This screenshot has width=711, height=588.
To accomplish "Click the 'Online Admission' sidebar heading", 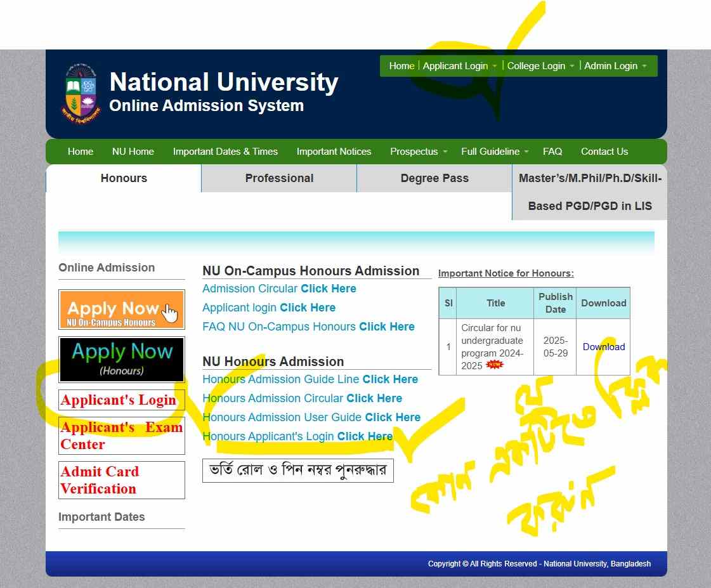I will tap(107, 268).
